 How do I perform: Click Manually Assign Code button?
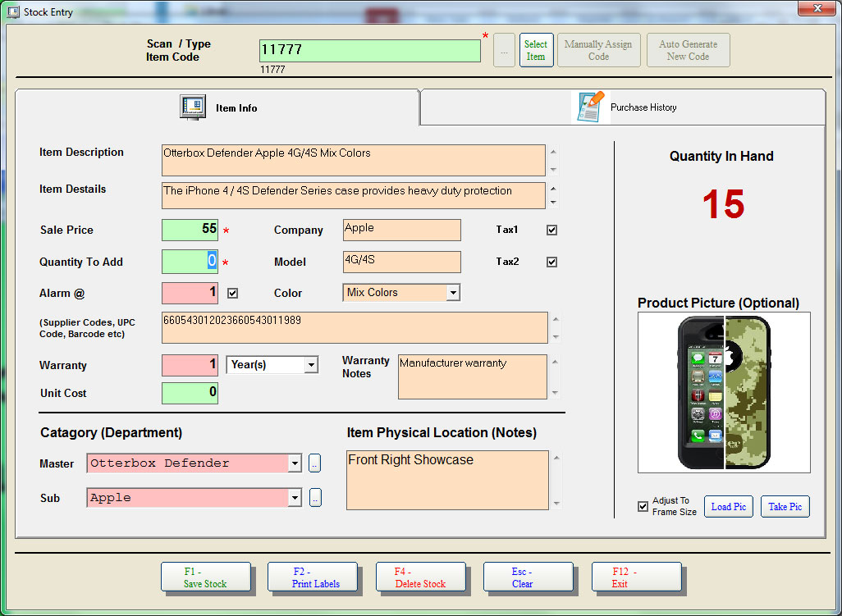point(599,50)
